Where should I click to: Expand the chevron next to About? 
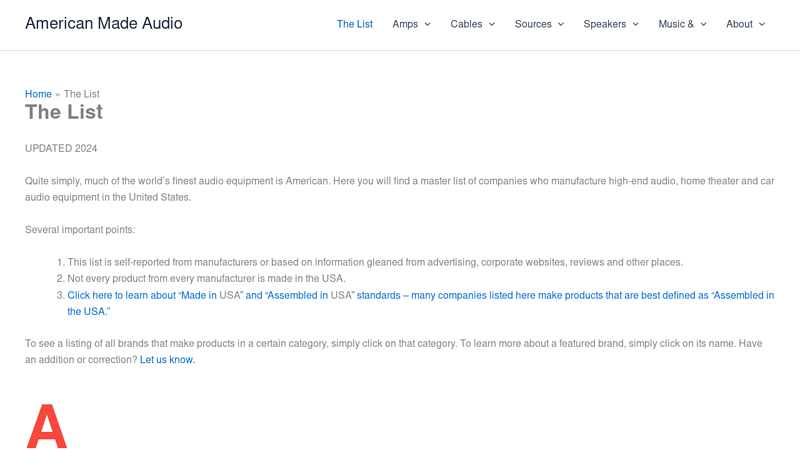(x=762, y=24)
